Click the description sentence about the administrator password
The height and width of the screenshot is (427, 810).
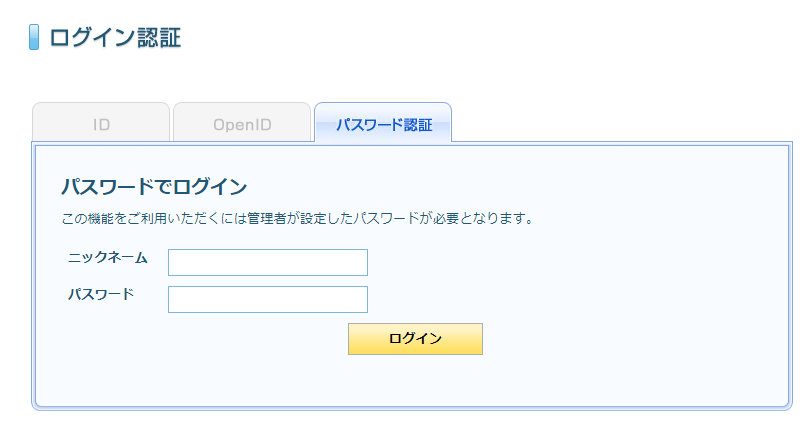coord(297,217)
